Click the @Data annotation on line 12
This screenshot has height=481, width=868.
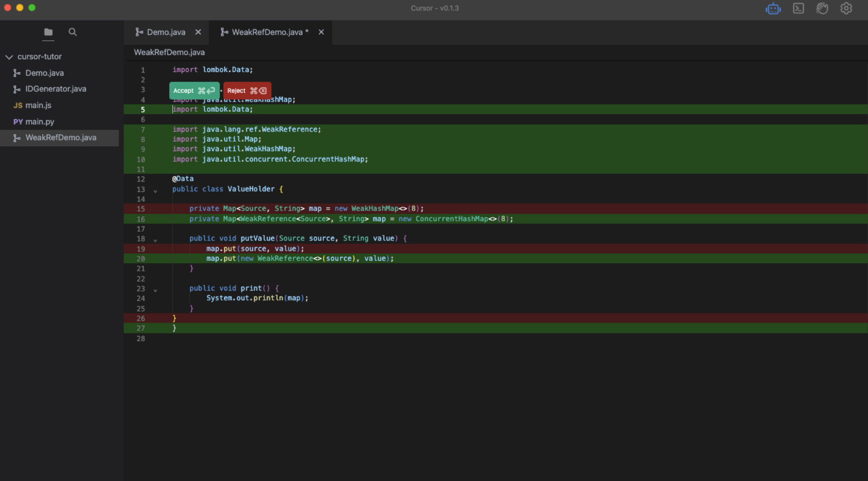tap(183, 179)
